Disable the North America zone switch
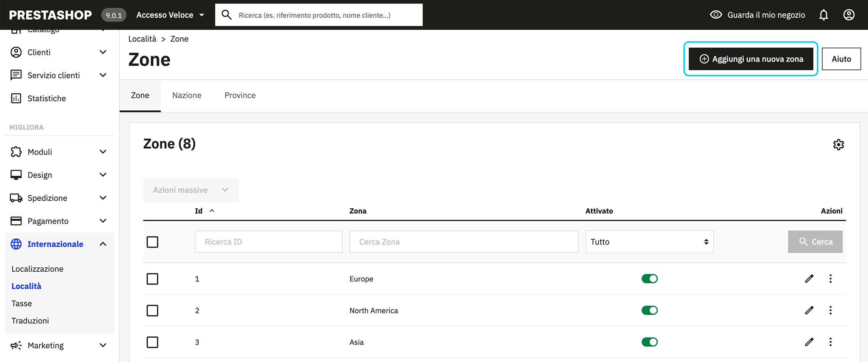Screen dimensions: 868x362 click(649, 310)
